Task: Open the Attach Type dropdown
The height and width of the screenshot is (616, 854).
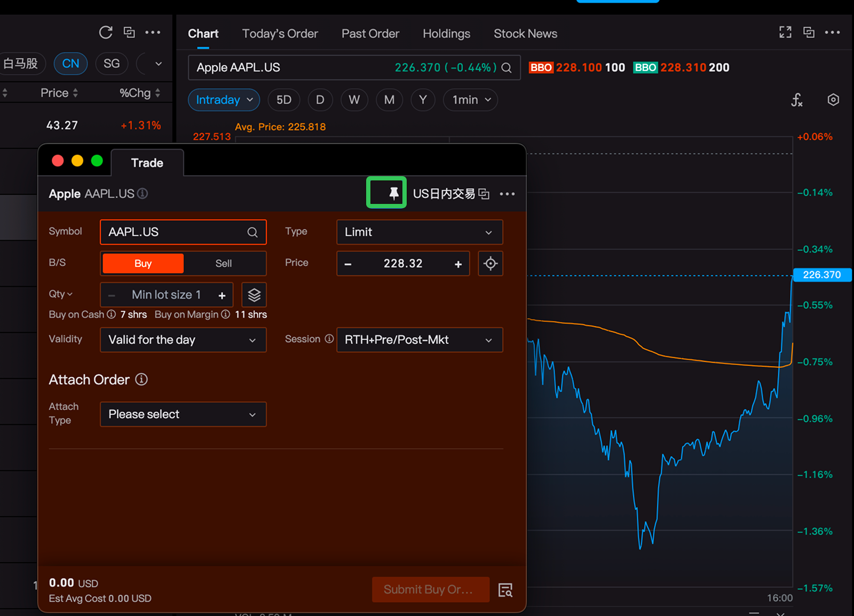Action: (183, 414)
